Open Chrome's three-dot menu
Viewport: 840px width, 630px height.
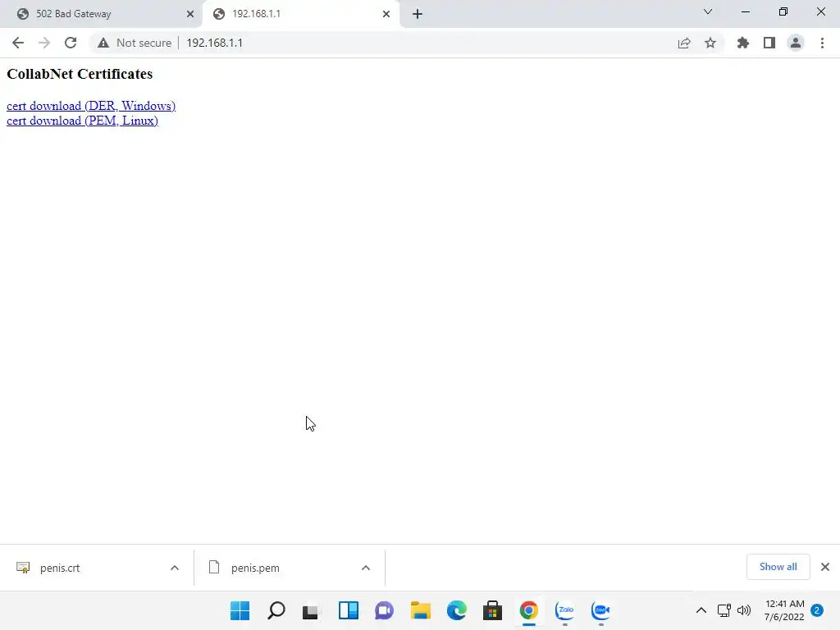click(x=822, y=43)
